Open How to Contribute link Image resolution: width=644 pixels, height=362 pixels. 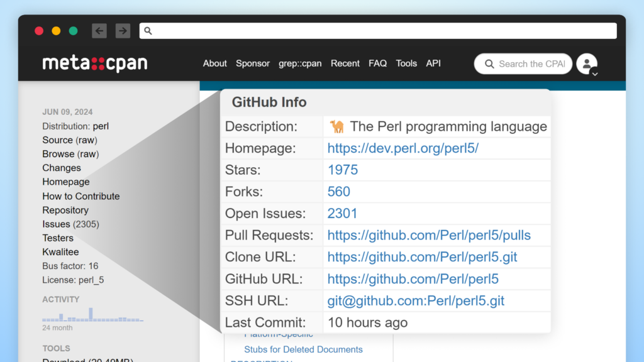tap(81, 196)
